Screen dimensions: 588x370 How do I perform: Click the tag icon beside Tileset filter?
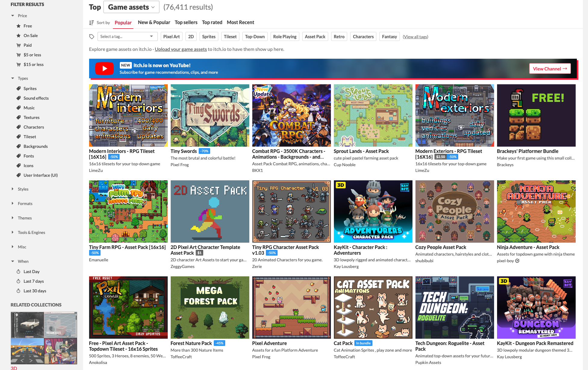[19, 137]
